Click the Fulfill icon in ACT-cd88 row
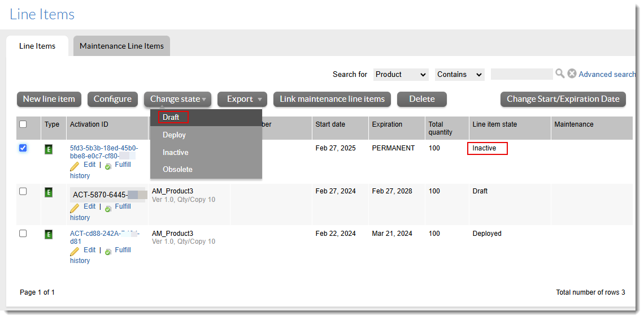Screen dimensions: 644x319 click(108, 251)
